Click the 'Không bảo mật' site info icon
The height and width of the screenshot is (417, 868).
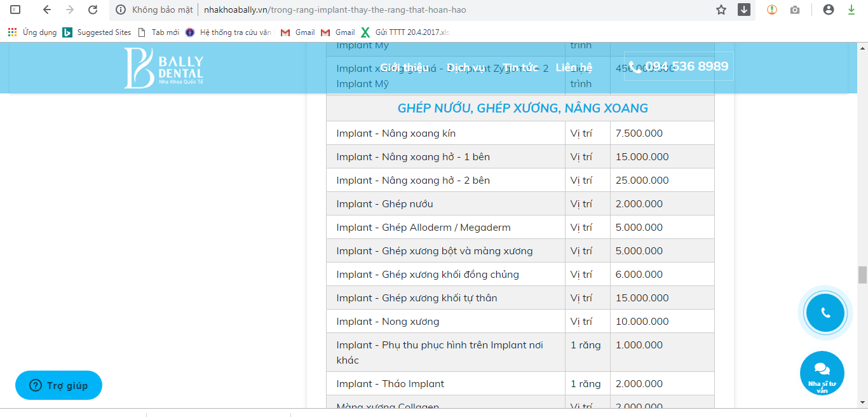121,10
